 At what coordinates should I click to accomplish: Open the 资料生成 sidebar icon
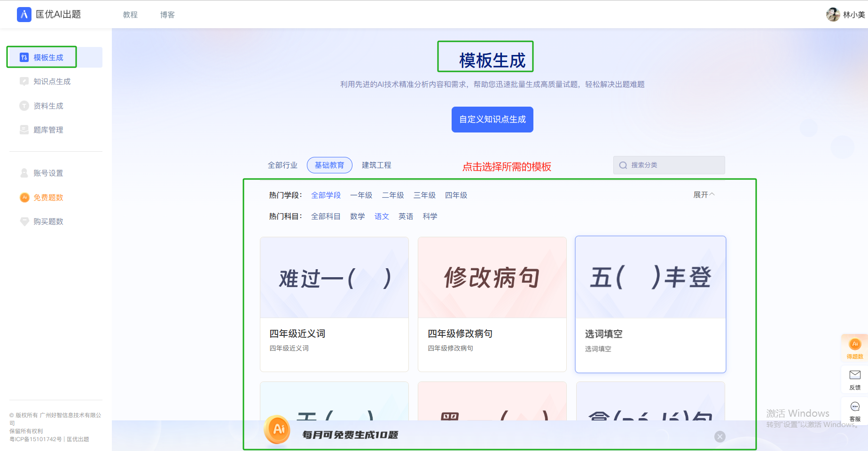pyautogui.click(x=24, y=106)
